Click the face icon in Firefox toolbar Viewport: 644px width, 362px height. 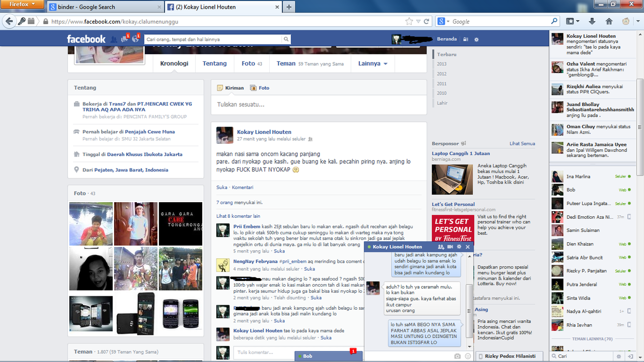[626, 21]
